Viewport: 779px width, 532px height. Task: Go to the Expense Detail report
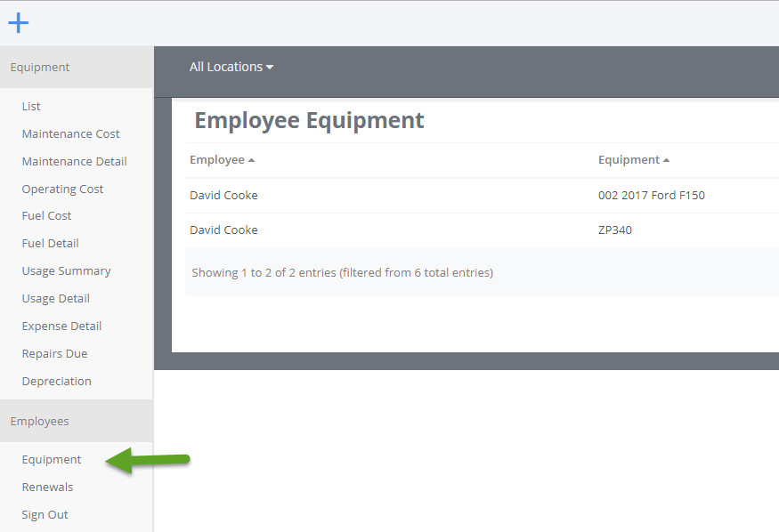[x=61, y=326]
